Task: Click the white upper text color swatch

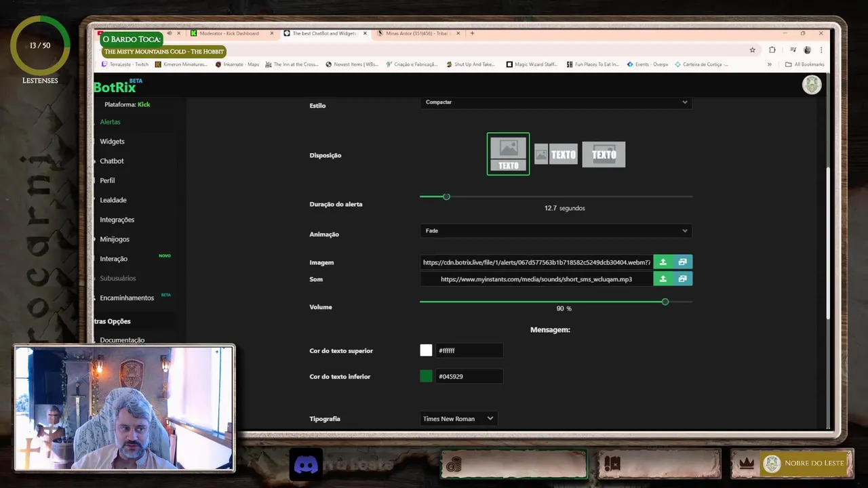Action: pos(426,350)
